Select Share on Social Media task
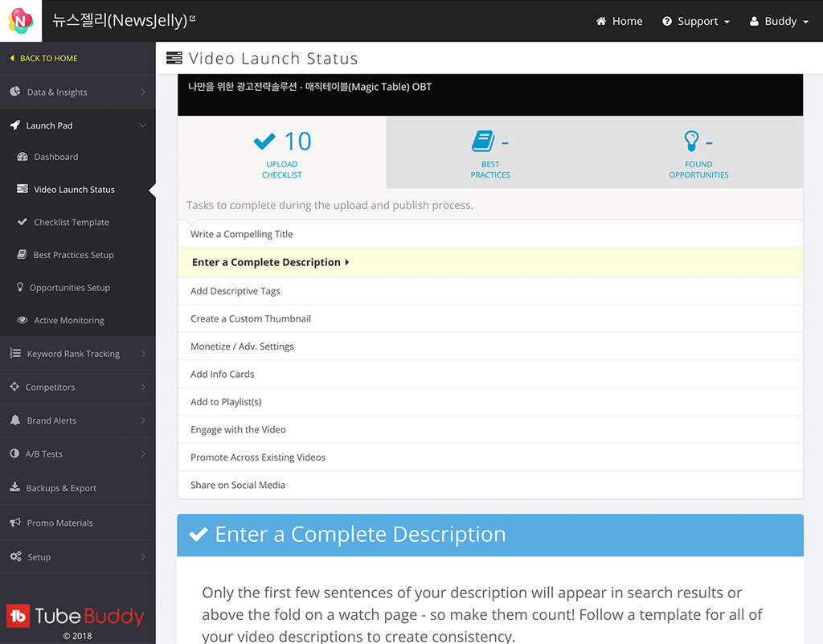Viewport: 823px width, 644px height. coord(490,486)
